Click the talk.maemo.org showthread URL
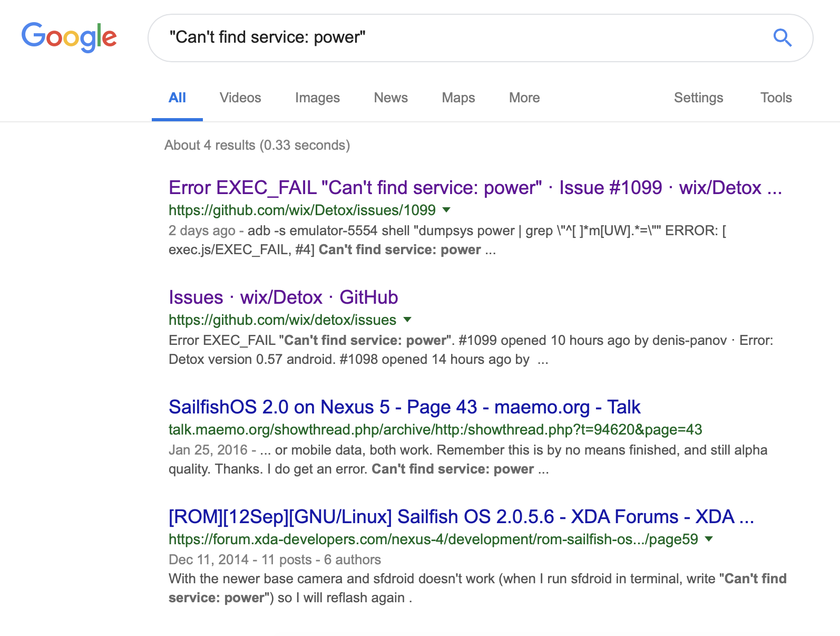The image size is (840, 636). click(435, 430)
